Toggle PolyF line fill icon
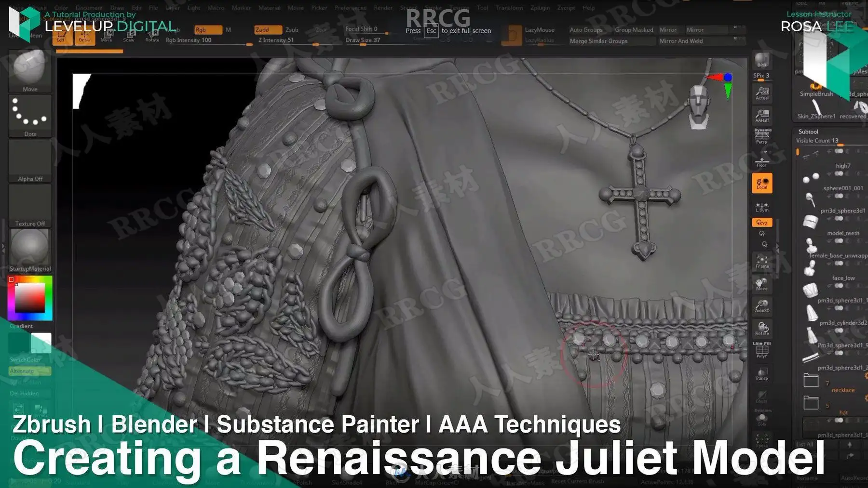Viewport: 868px width, 488px height. 762,350
